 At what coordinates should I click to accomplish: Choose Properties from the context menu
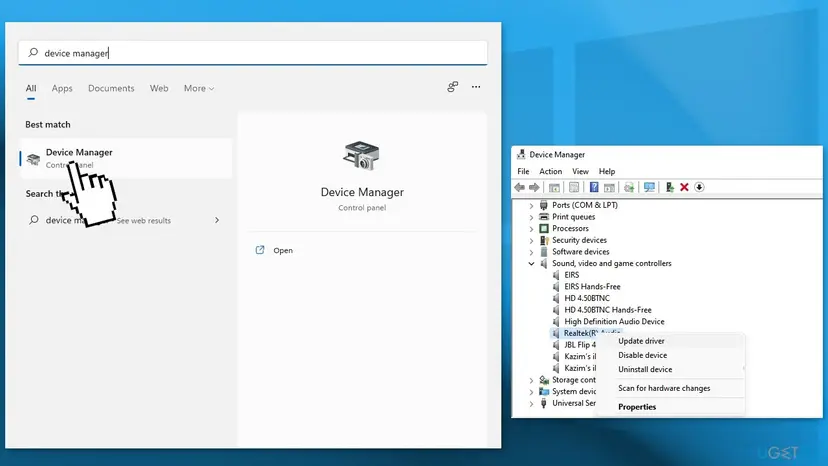671,407
